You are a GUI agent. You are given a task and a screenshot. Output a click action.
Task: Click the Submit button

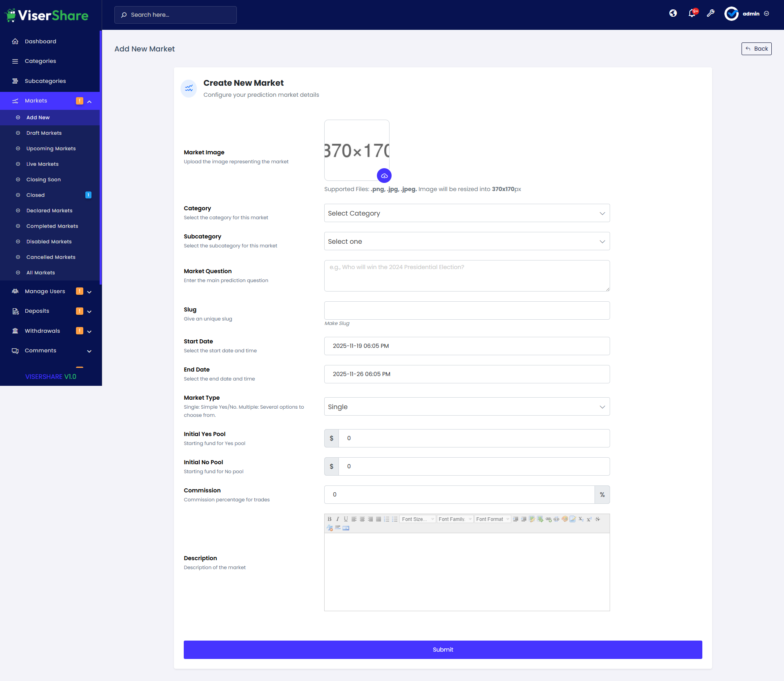click(443, 650)
